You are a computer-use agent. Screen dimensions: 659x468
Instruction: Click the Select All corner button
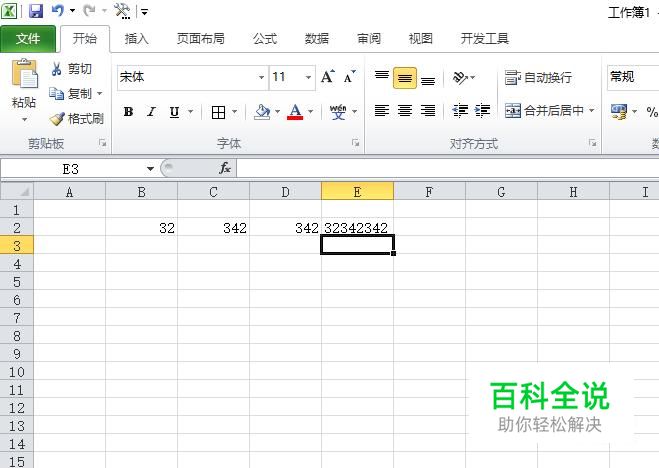tap(16, 192)
